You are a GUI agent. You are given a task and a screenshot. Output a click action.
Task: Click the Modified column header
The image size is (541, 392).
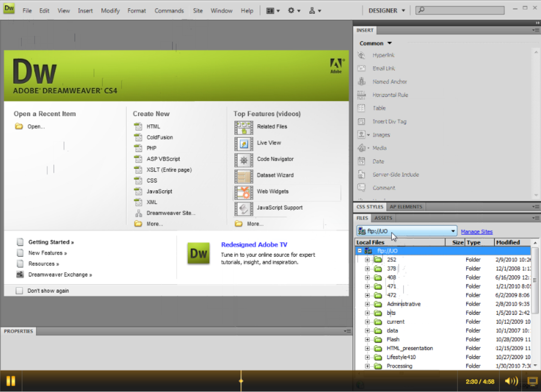pos(513,242)
